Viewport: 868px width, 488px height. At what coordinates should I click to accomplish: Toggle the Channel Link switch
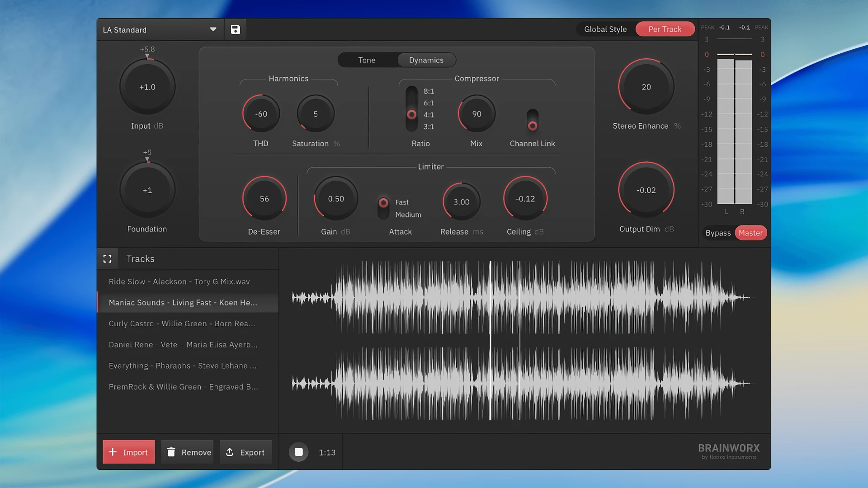(x=533, y=120)
